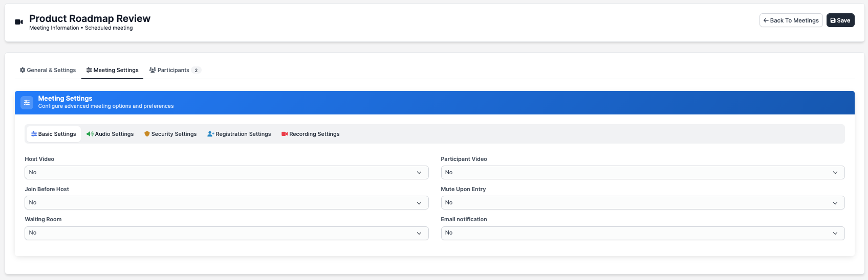Click the Participants count badge
Viewport: 868px width, 280px height.
(196, 71)
